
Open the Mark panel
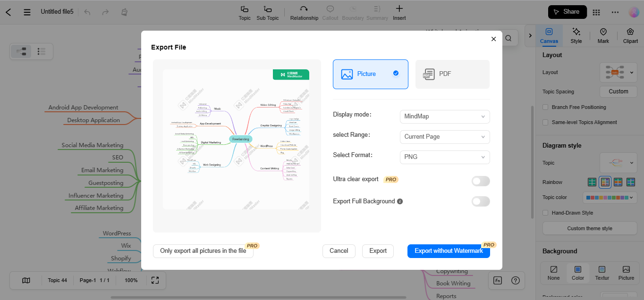(603, 35)
